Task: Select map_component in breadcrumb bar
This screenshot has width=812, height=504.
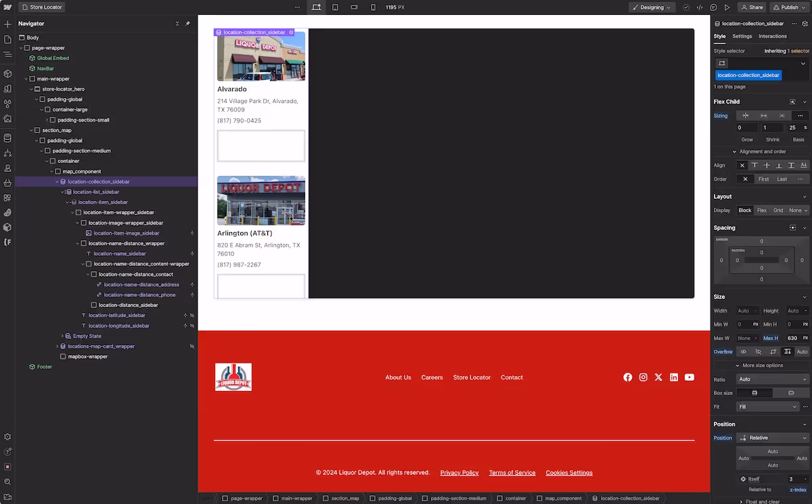Action: coord(560,499)
